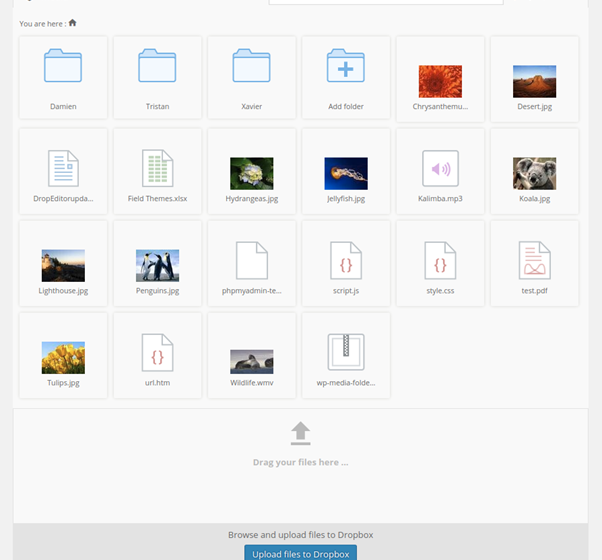Click the Chrysanthemu... file name

[x=440, y=107]
